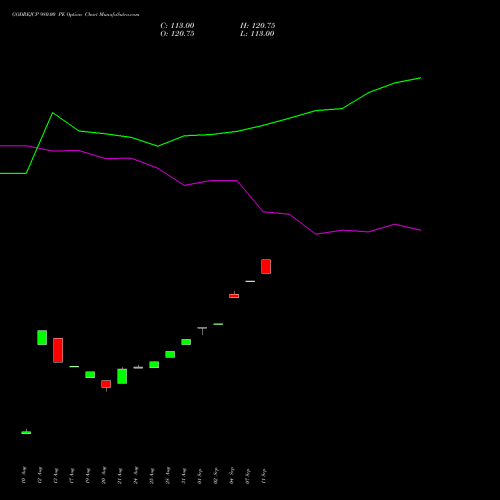
Task: Click the "31 Aug" date axis label
Action: point(184,475)
